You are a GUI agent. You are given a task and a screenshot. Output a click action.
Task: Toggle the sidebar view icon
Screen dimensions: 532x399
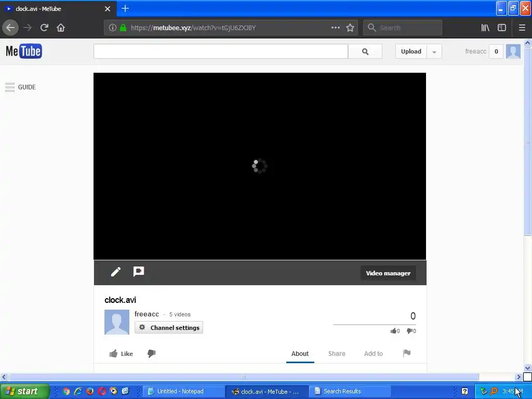(502, 28)
